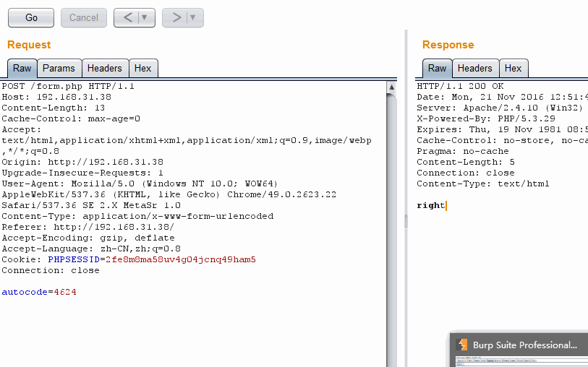Click the splitter handle between Request and Response
Image resolution: width=588 pixels, height=367 pixels.
tap(406, 221)
